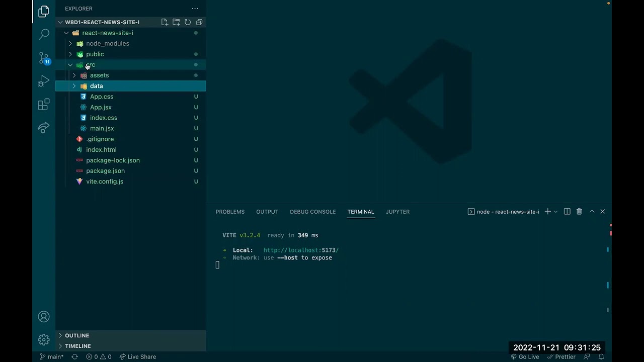Open errors and warnings status item

[x=99, y=357]
